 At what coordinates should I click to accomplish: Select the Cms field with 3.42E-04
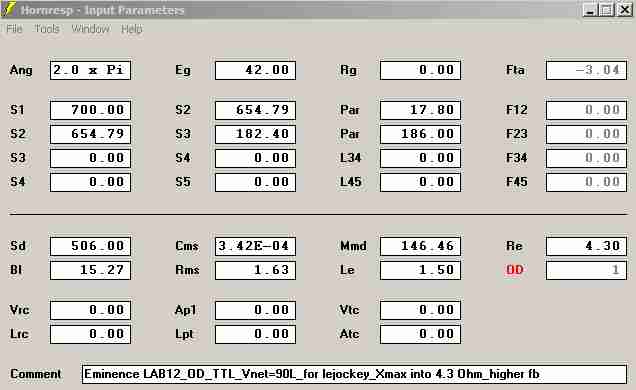coord(256,246)
